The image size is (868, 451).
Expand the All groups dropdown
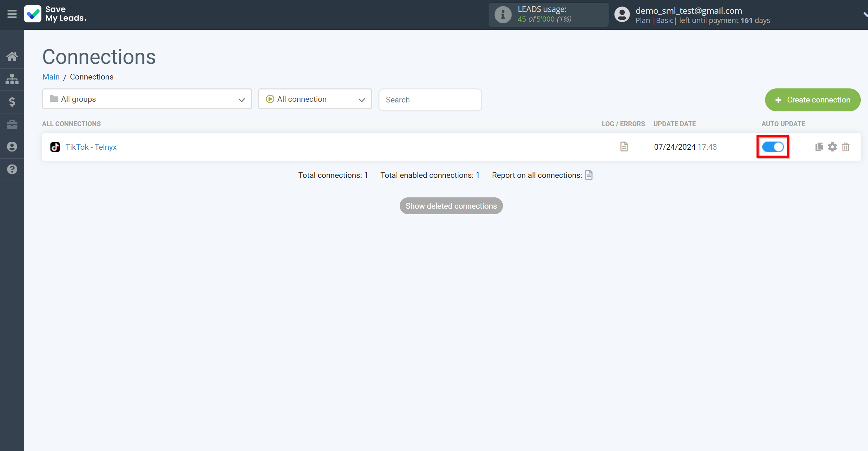pos(147,99)
